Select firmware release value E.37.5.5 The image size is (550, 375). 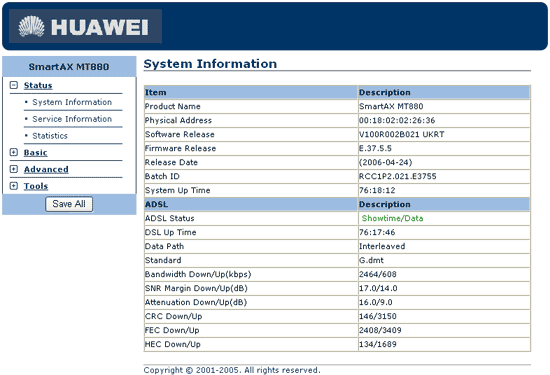(375, 148)
